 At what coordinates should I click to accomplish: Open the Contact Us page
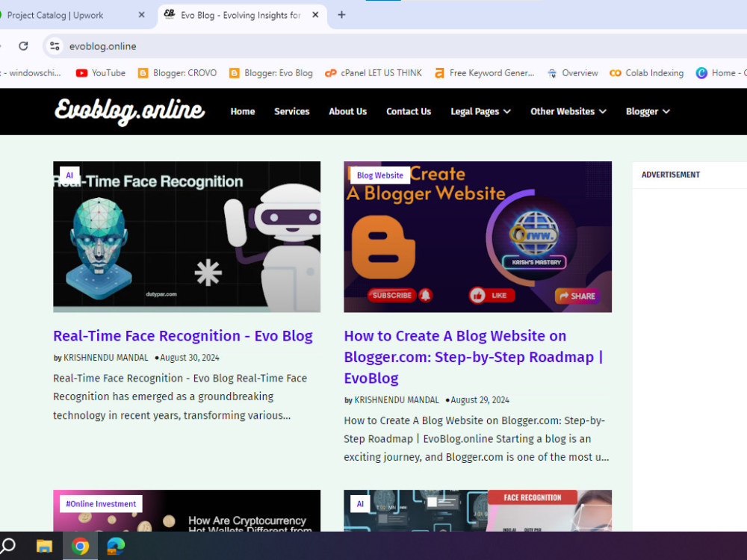(409, 111)
